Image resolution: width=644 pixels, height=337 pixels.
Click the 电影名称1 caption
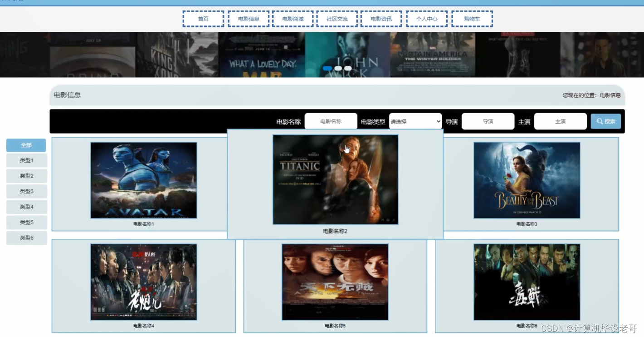(144, 224)
